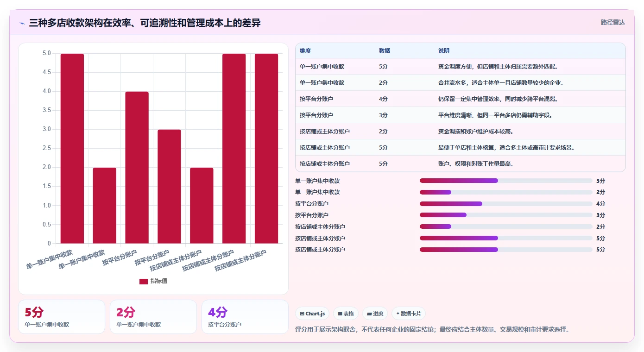Click the 按平台分账户 bar reaching 4.0
Viewport: 644px width, 352px height.
tap(137, 168)
